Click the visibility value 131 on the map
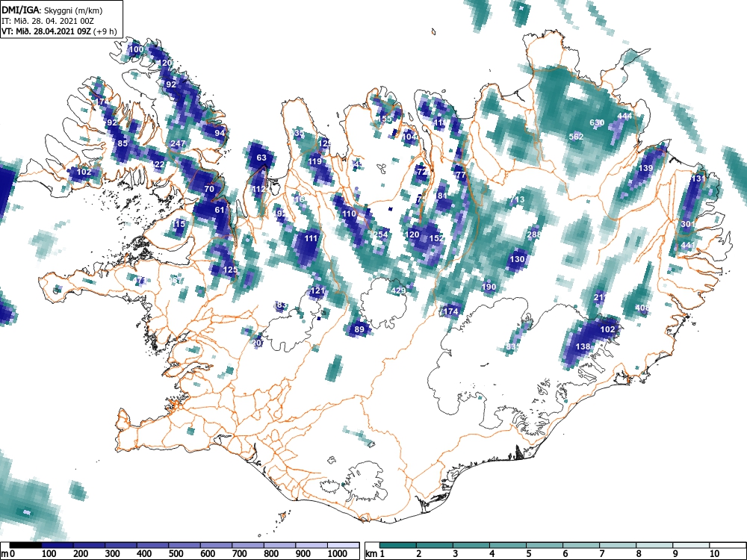 (698, 178)
